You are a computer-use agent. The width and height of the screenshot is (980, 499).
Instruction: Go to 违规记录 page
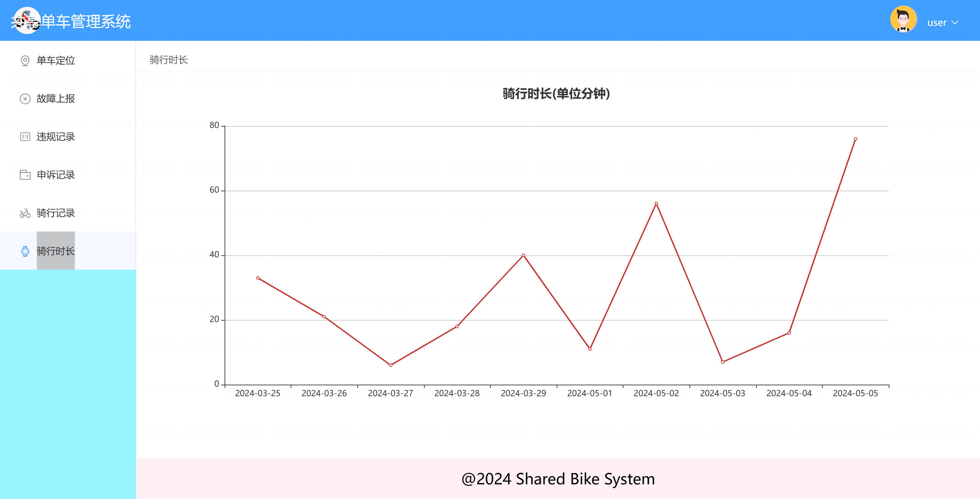pos(55,136)
